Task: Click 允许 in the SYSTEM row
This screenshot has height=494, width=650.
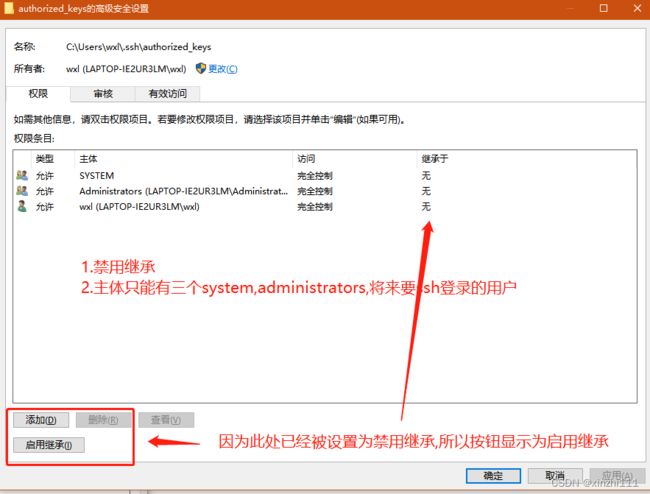Action: pyautogui.click(x=45, y=176)
